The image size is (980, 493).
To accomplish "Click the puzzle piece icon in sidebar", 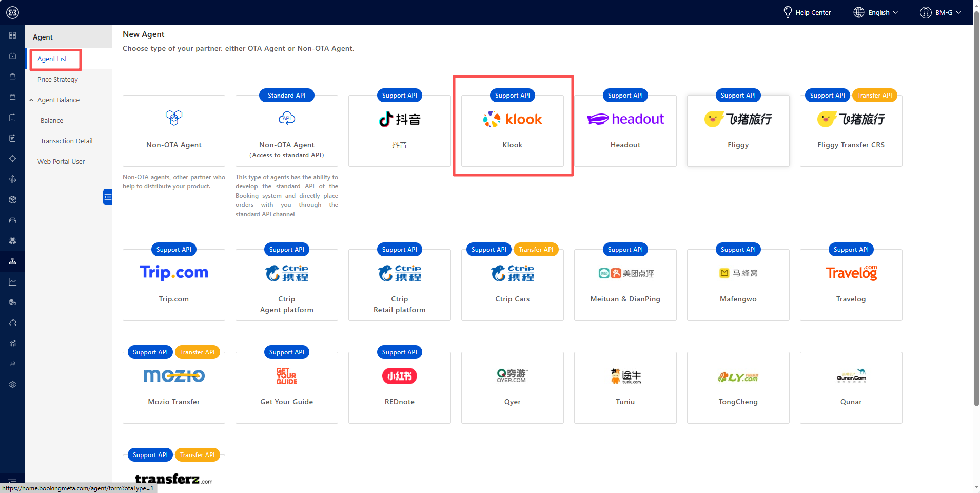I will (x=12, y=323).
